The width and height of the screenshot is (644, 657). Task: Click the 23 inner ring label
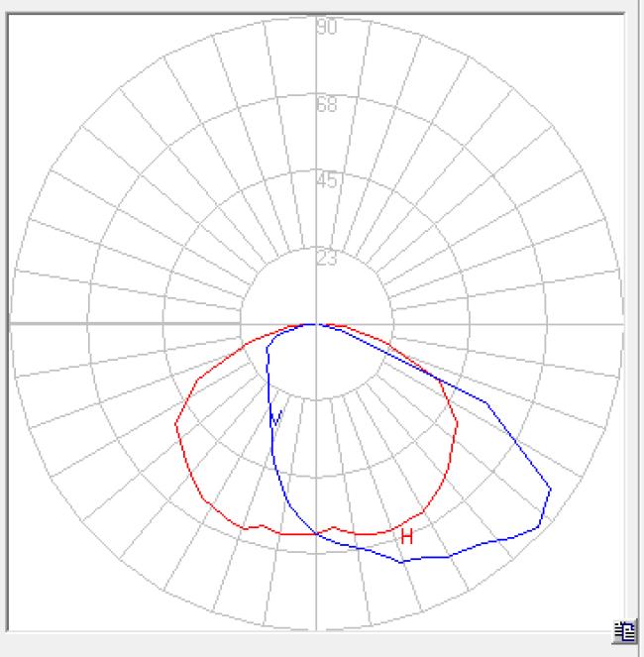pyautogui.click(x=327, y=259)
